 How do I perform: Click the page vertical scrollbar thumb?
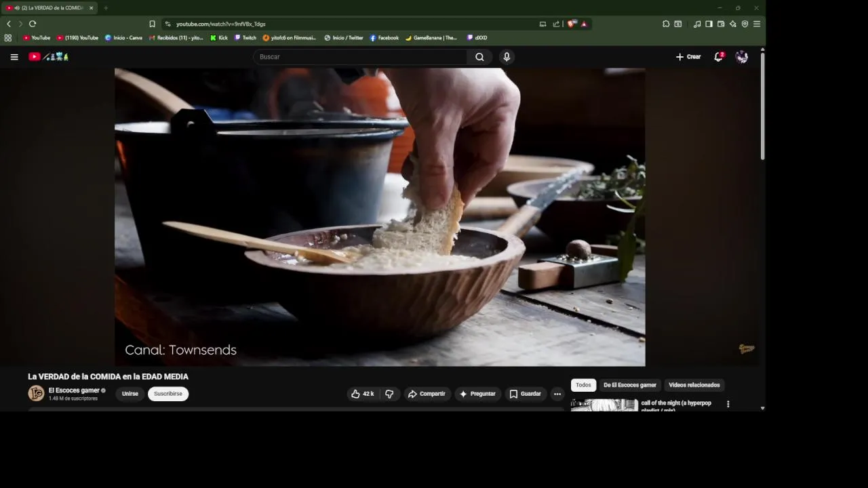(x=763, y=105)
